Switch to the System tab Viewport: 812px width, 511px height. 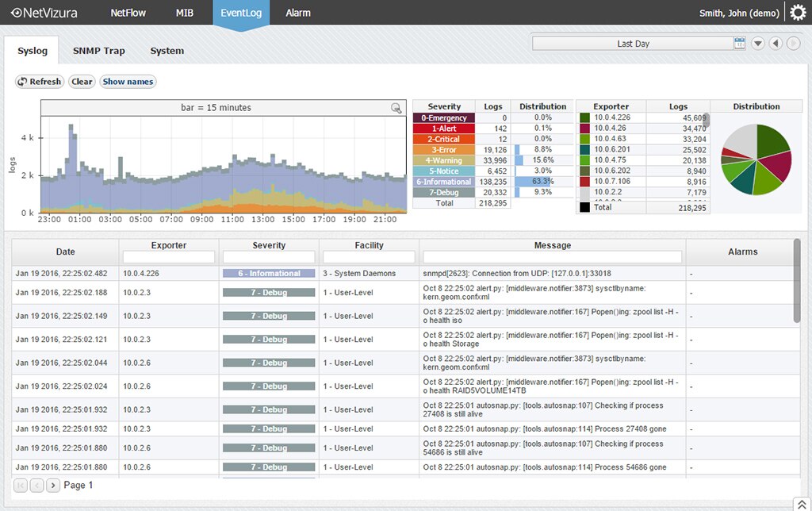[167, 51]
